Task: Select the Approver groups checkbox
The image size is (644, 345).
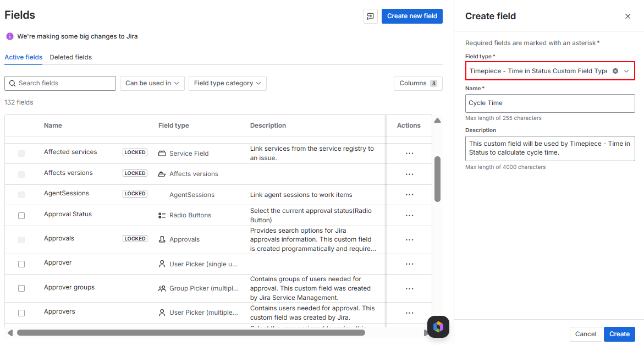Action: tap(21, 288)
